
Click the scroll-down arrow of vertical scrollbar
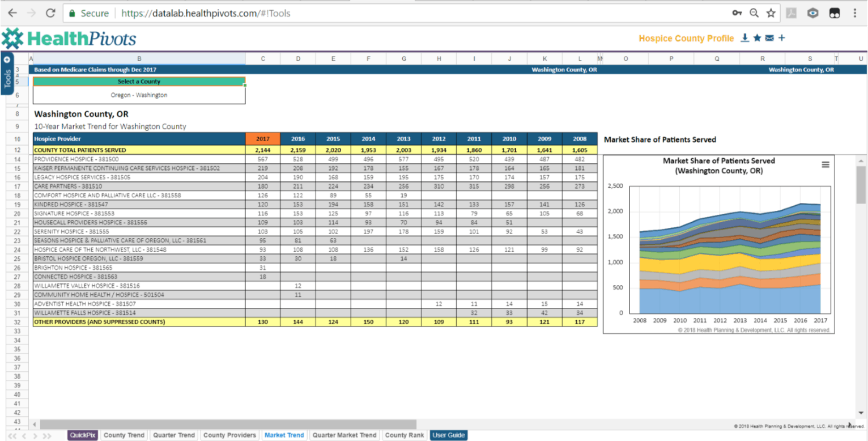[861, 413]
